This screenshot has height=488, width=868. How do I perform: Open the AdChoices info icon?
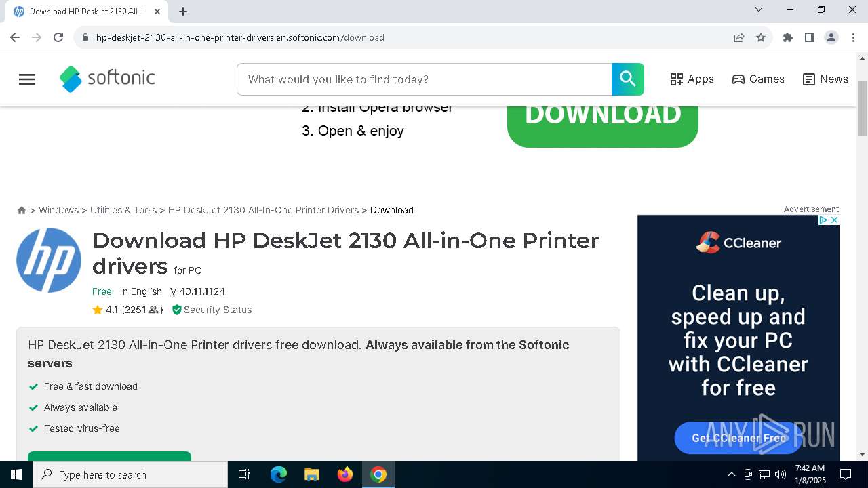tap(823, 220)
